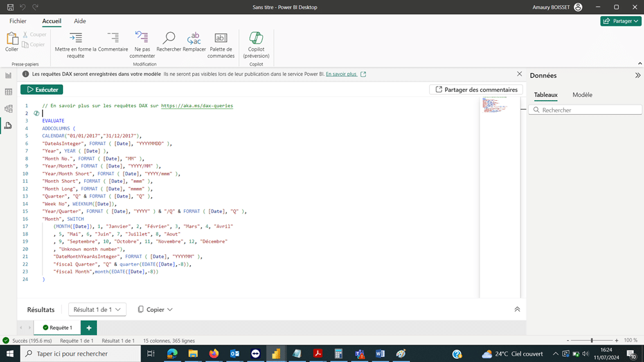Open the Remplacer replace tool
This screenshot has width=644, height=362.
point(194,38)
